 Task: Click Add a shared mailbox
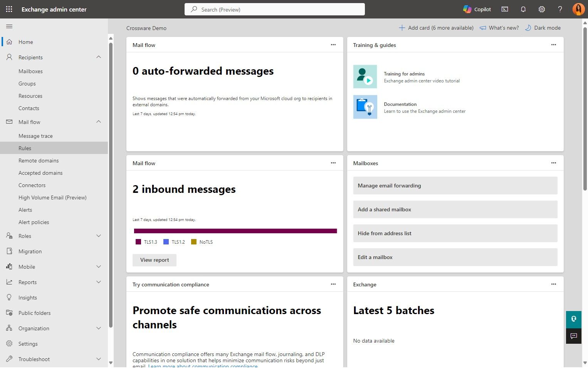click(455, 209)
